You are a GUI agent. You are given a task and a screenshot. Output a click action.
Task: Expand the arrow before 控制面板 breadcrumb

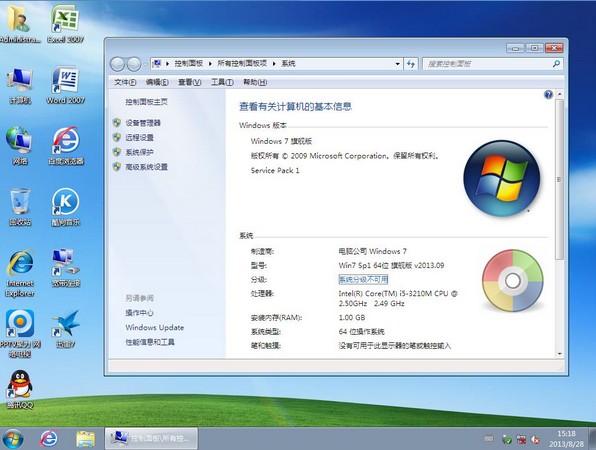(x=167, y=64)
